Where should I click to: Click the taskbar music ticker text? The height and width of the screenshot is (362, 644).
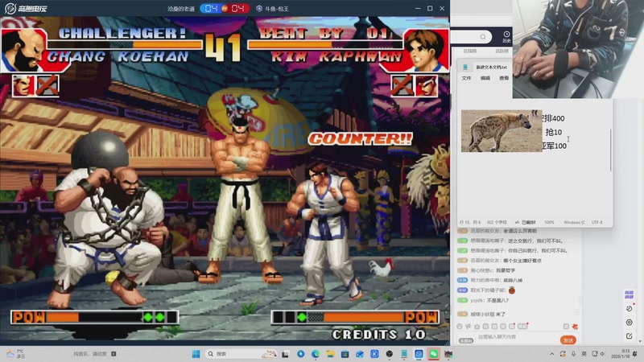90,354
